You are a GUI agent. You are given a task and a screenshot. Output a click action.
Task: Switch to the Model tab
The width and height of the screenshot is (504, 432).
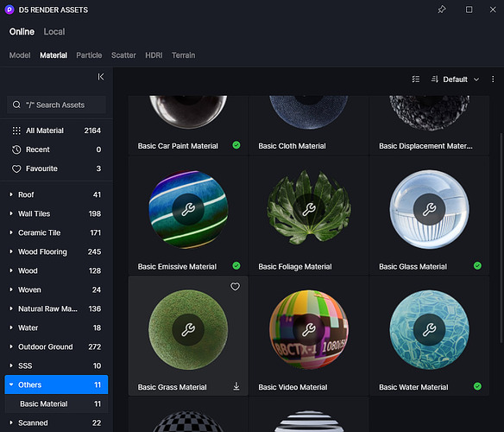click(x=20, y=55)
